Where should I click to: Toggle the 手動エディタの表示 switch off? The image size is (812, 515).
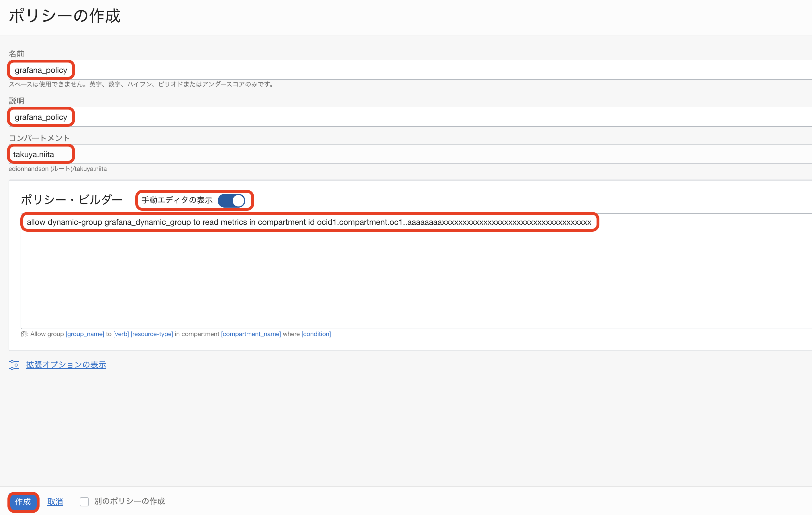click(231, 200)
